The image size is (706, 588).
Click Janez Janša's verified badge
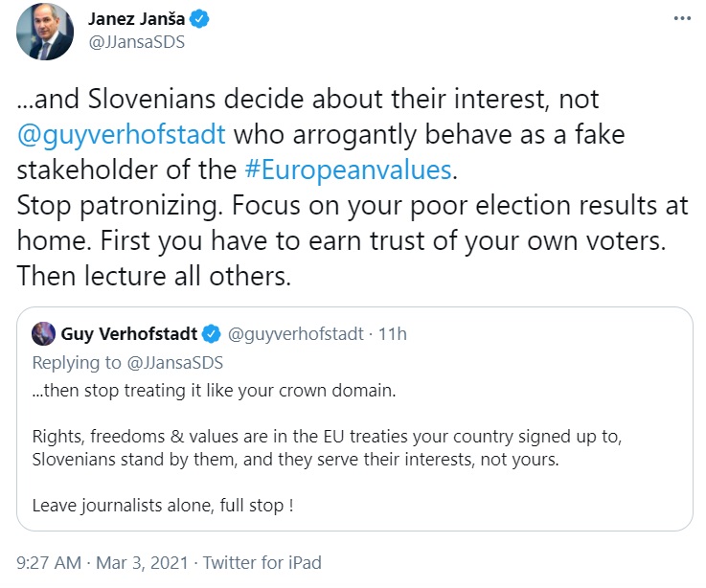click(x=203, y=19)
